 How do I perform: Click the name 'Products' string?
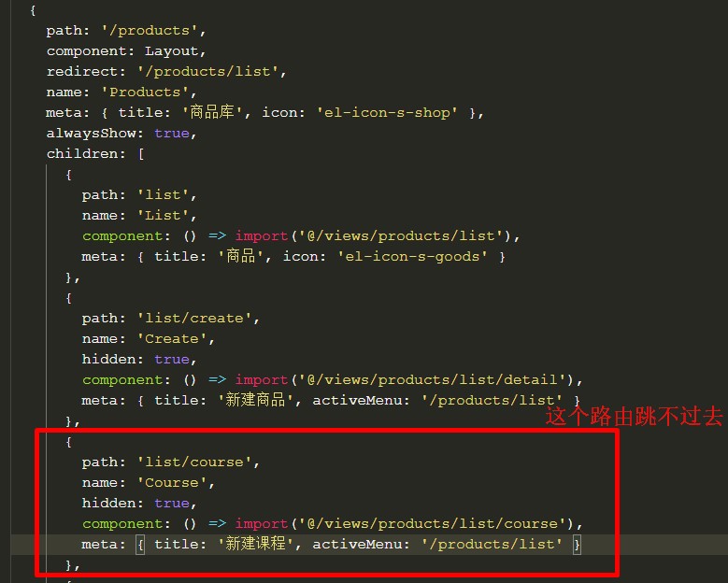pos(146,92)
